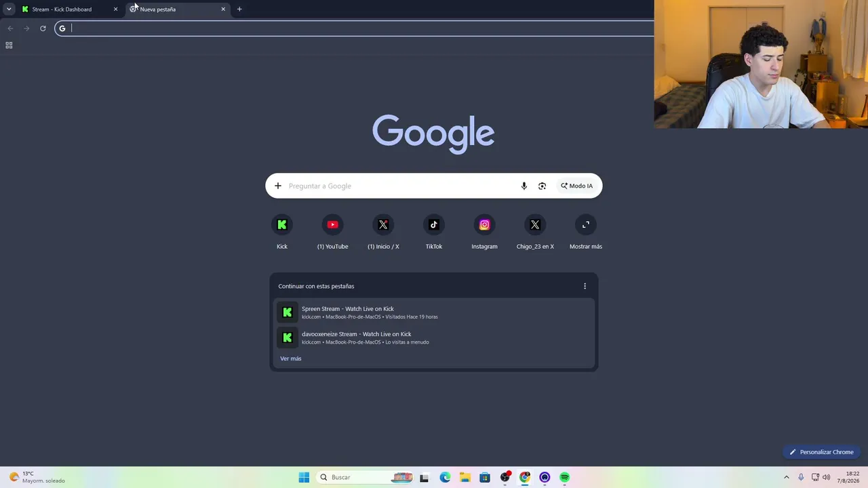Close the Stream - Kick Dashboard tab
This screenshot has height=488, width=868.
point(115,9)
